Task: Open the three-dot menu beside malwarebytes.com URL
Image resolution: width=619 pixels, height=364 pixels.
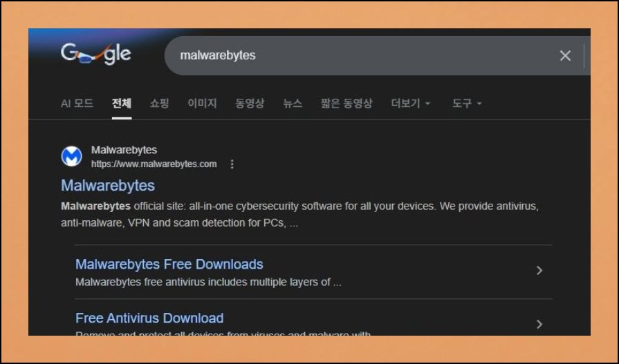Action: (232, 164)
